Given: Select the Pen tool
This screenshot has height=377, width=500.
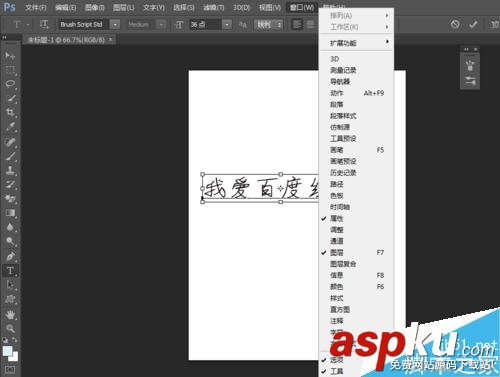Looking at the screenshot, I should (10, 257).
